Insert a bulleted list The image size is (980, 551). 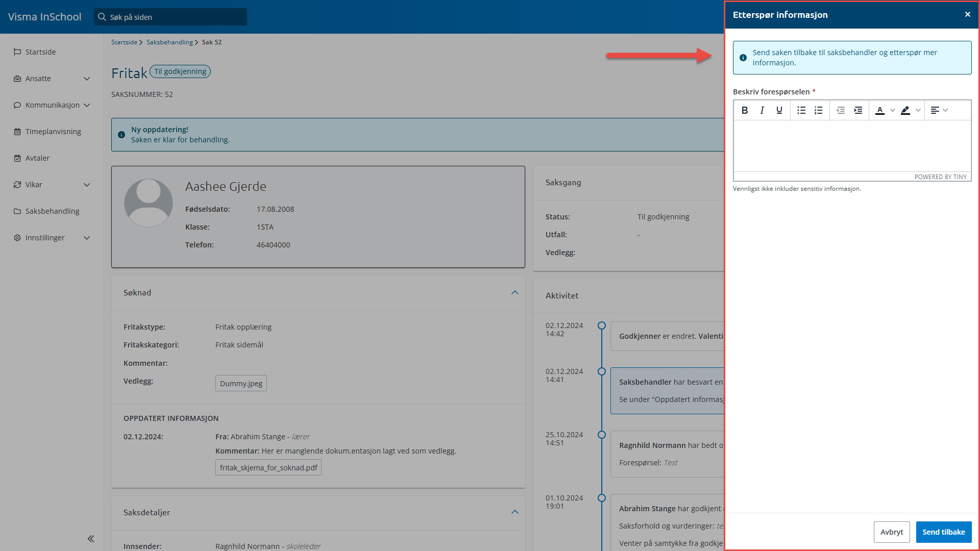point(801,110)
